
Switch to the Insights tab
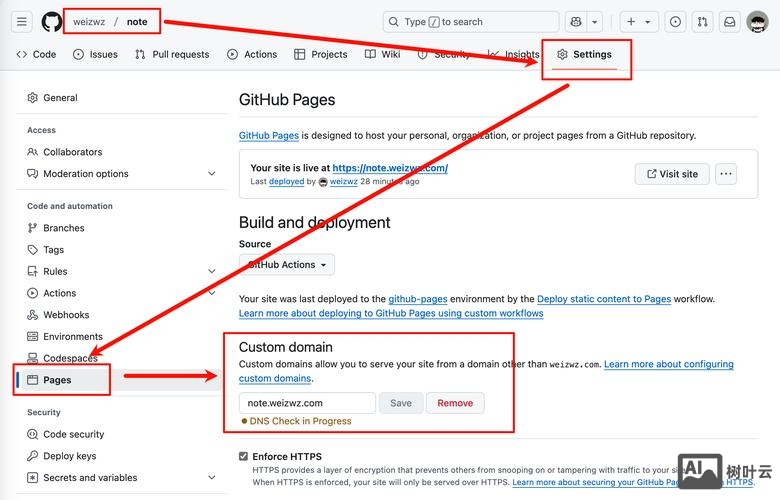click(514, 54)
